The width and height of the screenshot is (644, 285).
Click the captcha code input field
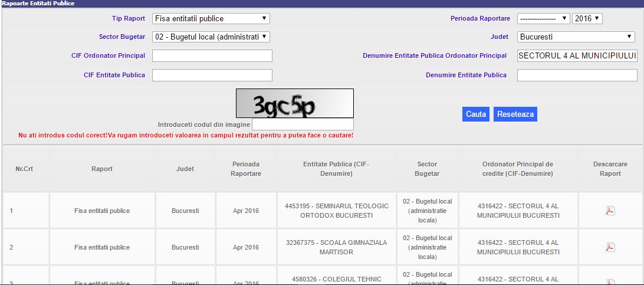click(303, 125)
